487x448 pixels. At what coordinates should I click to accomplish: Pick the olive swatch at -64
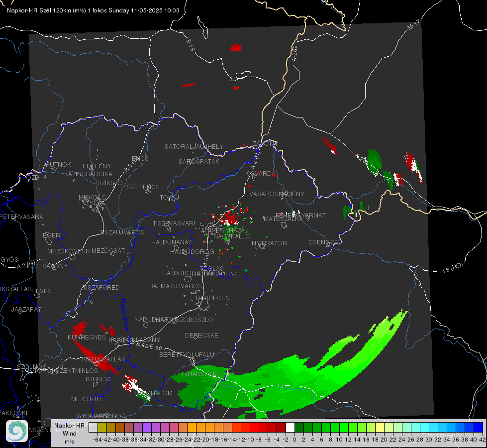point(102,428)
